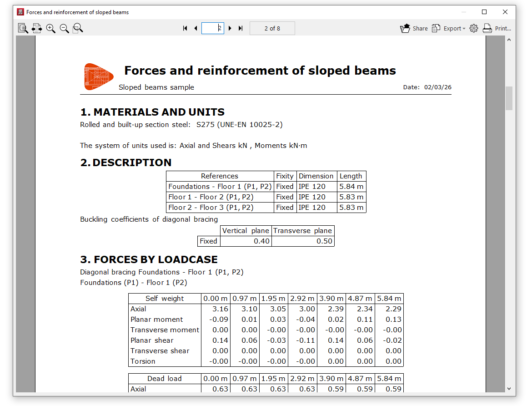The height and width of the screenshot is (406, 532).
Task: Click the vertical scrollbar thumb
Action: (x=509, y=98)
